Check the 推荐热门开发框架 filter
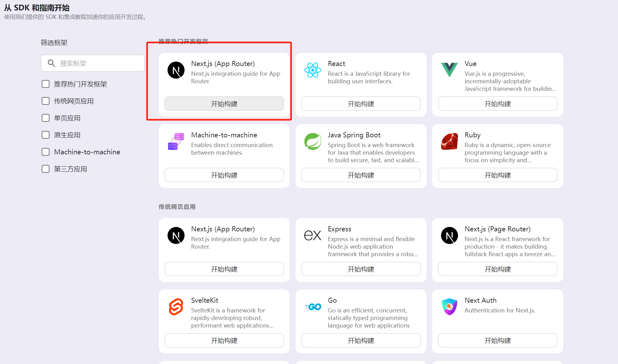Screen dimensions: 618x364 (x=46, y=84)
